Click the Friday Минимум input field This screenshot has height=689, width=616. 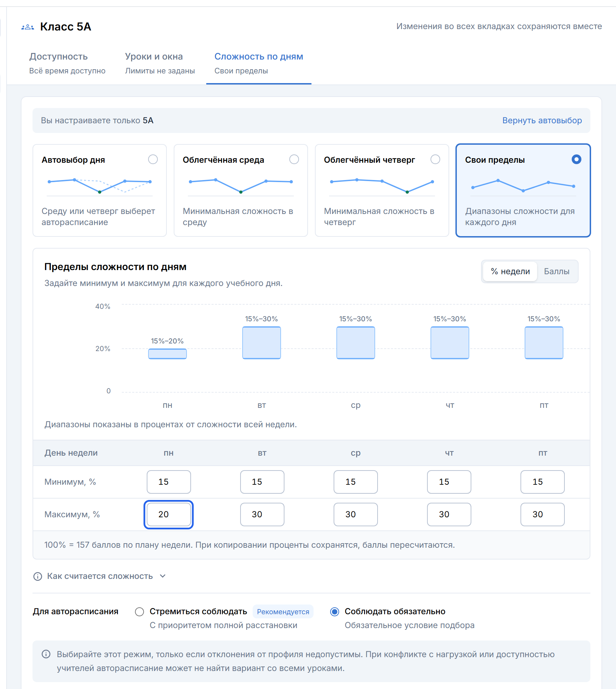click(x=543, y=482)
